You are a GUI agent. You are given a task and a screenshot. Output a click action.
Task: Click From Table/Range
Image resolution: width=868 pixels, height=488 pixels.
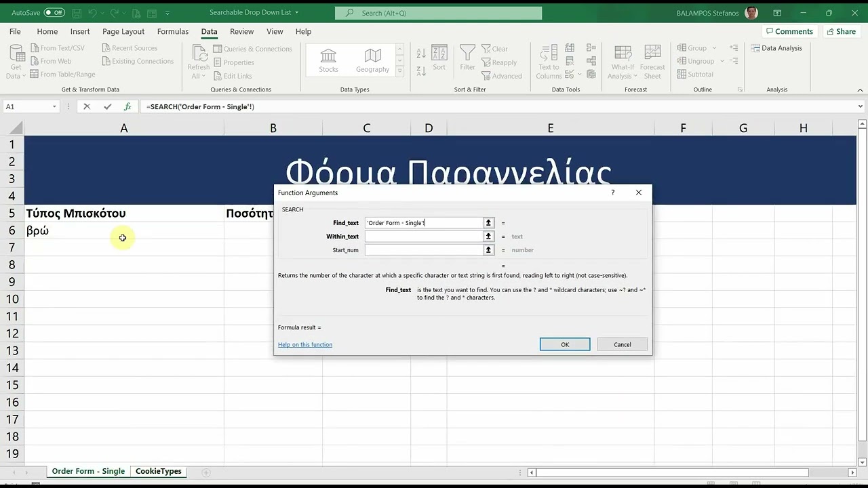[63, 75]
